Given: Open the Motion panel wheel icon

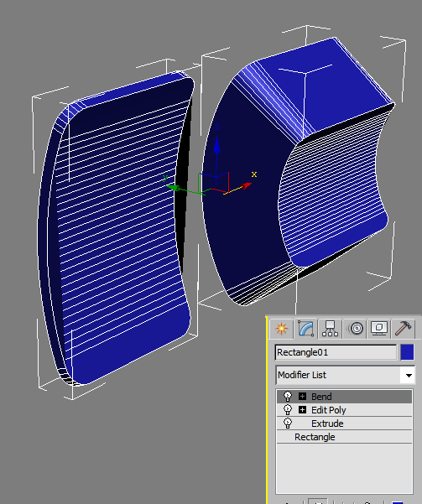Looking at the screenshot, I should (355, 329).
